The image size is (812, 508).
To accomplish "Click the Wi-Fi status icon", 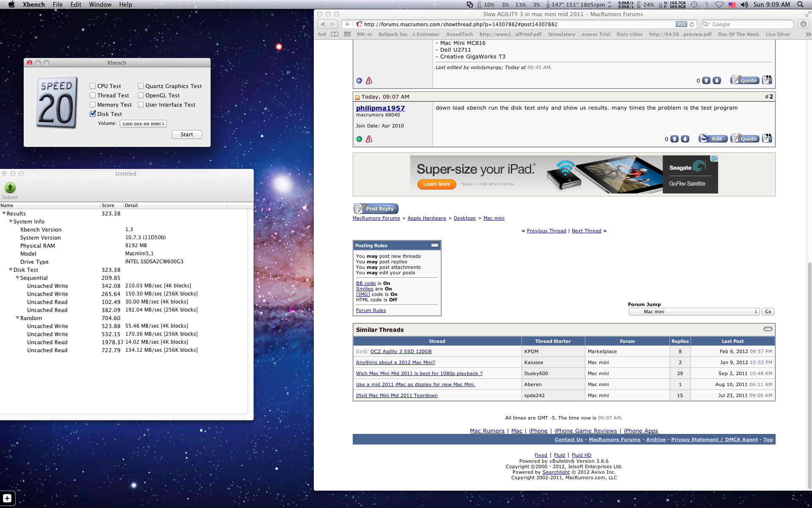I will coord(719,5).
